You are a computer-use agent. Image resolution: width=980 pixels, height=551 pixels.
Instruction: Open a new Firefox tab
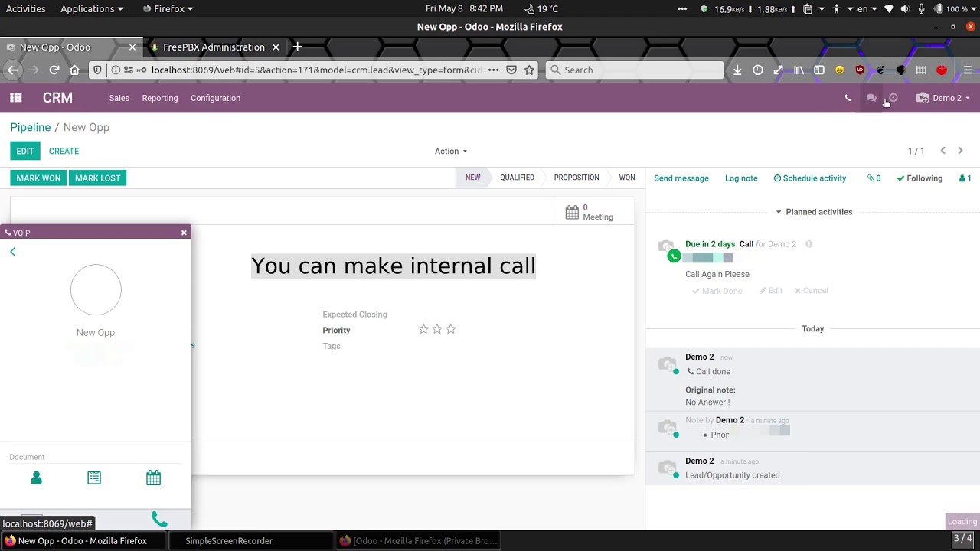(297, 47)
